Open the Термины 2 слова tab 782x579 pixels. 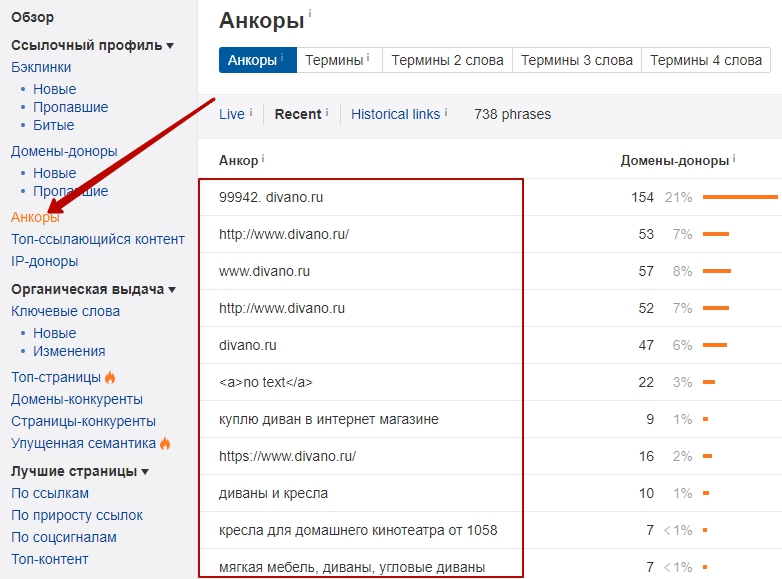(x=447, y=60)
